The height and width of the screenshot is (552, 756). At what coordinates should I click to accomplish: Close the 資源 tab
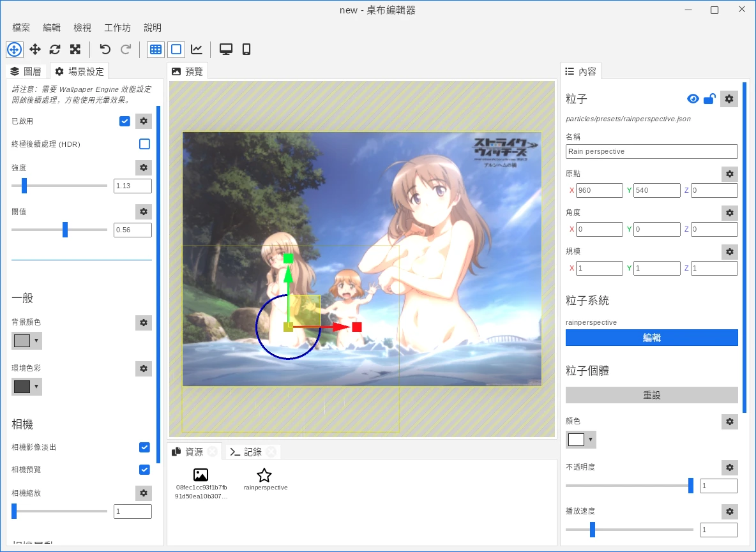[x=213, y=451]
